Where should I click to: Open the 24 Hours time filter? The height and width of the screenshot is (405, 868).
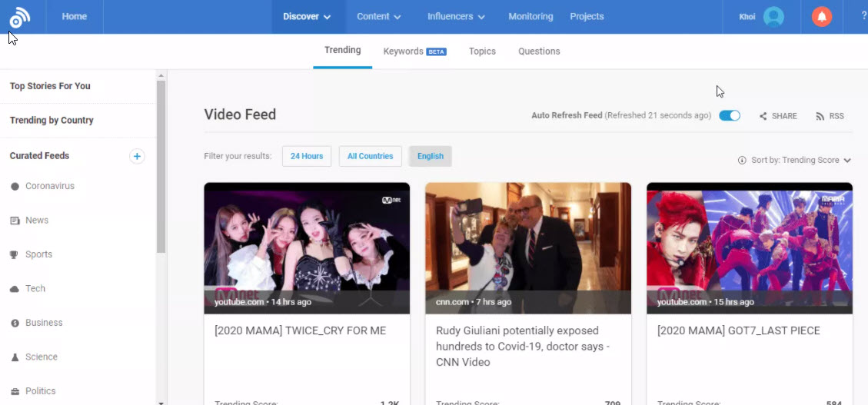(x=307, y=156)
